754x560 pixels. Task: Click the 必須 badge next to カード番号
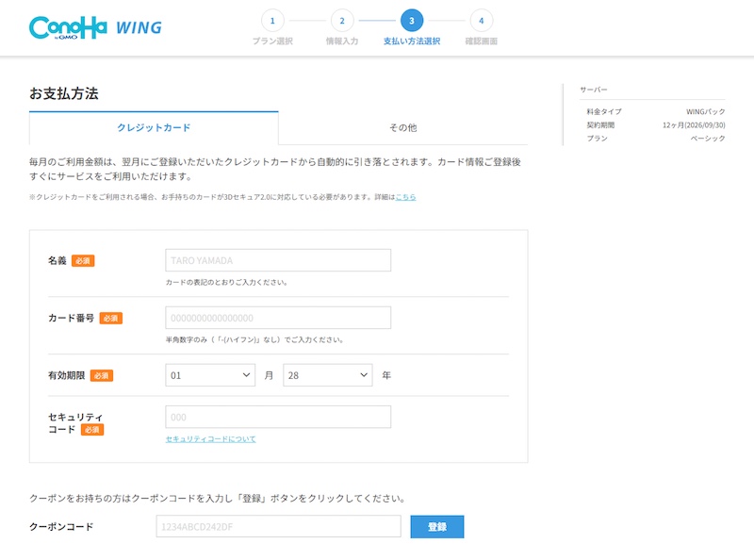[110, 319]
